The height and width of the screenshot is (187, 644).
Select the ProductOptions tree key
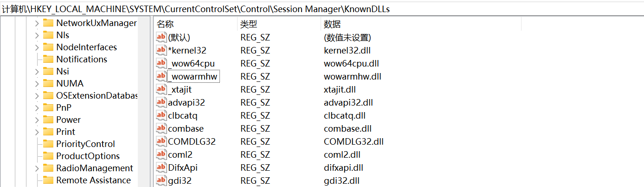click(x=88, y=156)
